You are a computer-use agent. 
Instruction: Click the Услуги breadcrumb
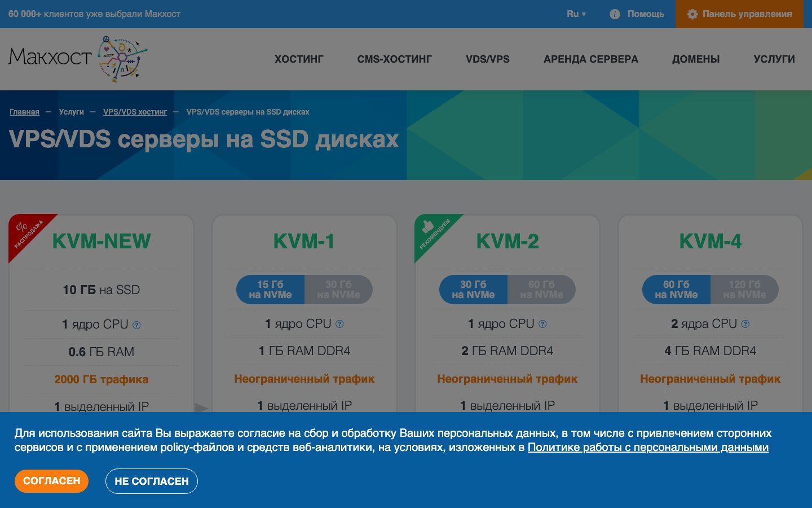pos(72,112)
